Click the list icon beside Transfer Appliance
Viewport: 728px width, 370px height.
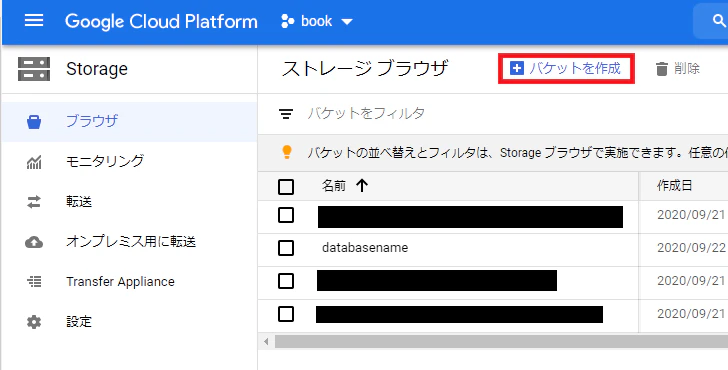coord(34,282)
